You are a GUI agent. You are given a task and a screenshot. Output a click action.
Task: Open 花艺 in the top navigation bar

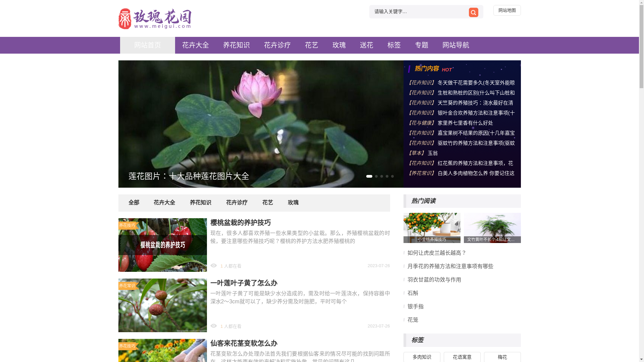312,45
